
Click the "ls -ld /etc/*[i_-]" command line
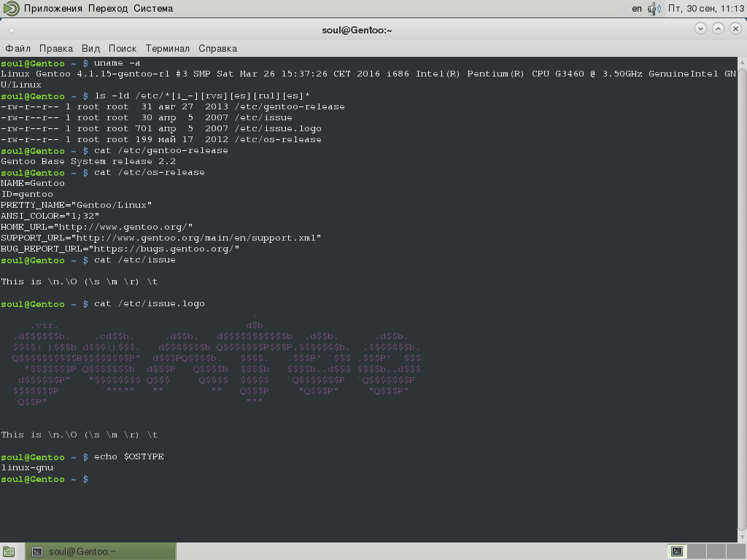coord(201,96)
